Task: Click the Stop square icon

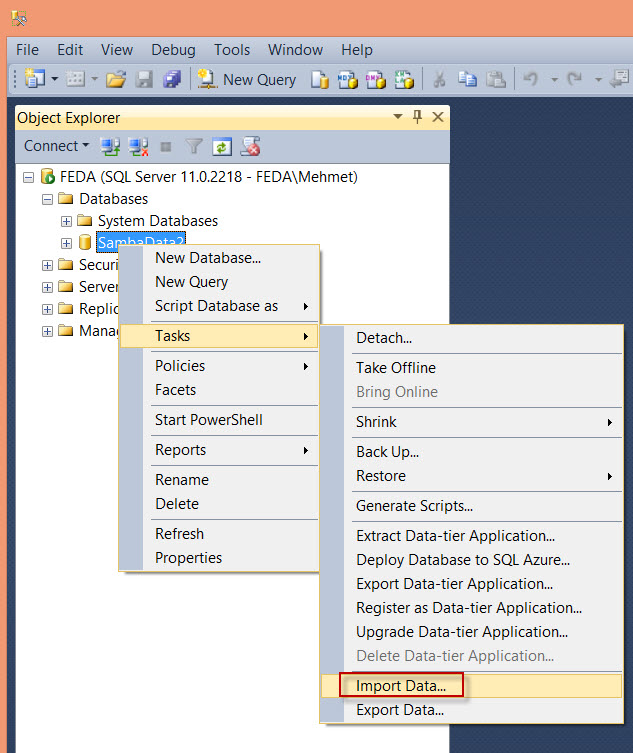Action: [166, 146]
